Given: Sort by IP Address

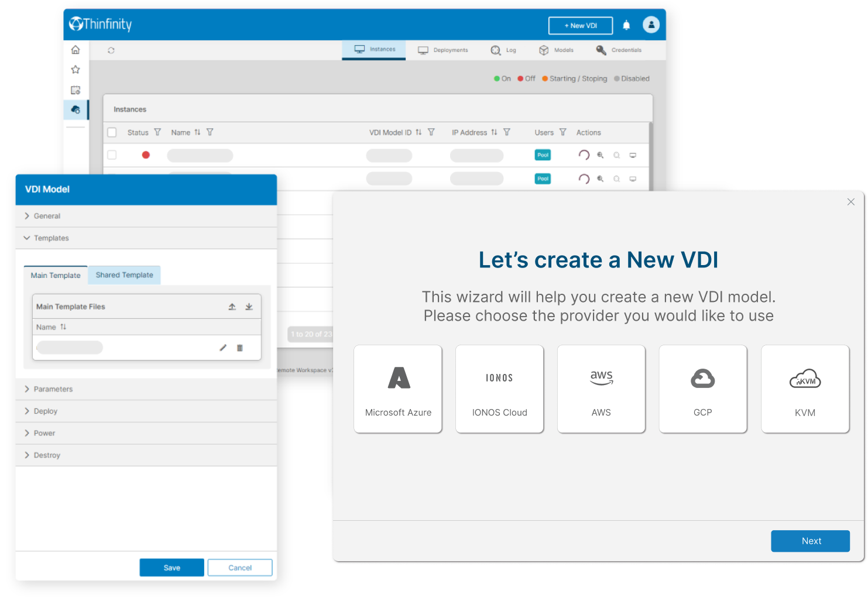Looking at the screenshot, I should pos(494,132).
